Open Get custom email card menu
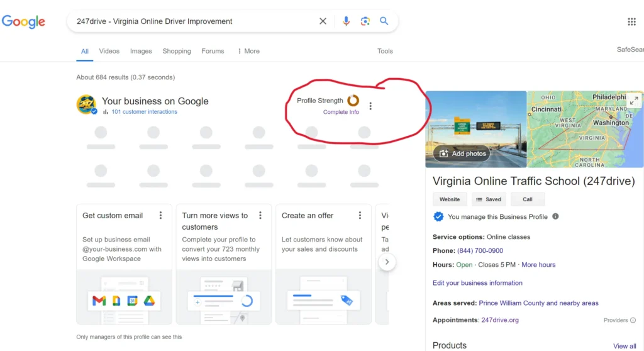The height and width of the screenshot is (351, 644). tap(160, 215)
